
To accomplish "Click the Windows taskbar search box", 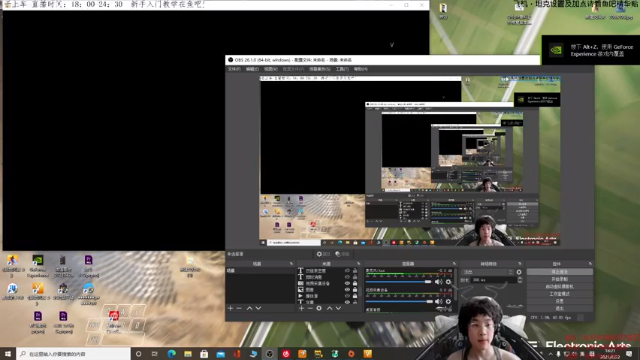I will (73, 354).
